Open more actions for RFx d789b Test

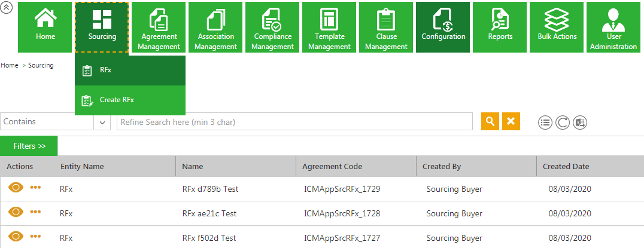point(35,188)
